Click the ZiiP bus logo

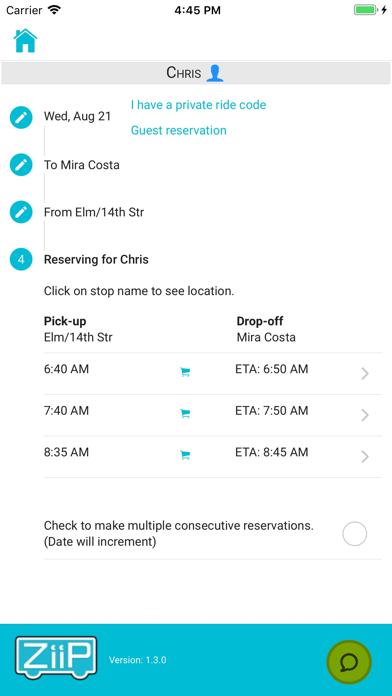click(x=56, y=658)
